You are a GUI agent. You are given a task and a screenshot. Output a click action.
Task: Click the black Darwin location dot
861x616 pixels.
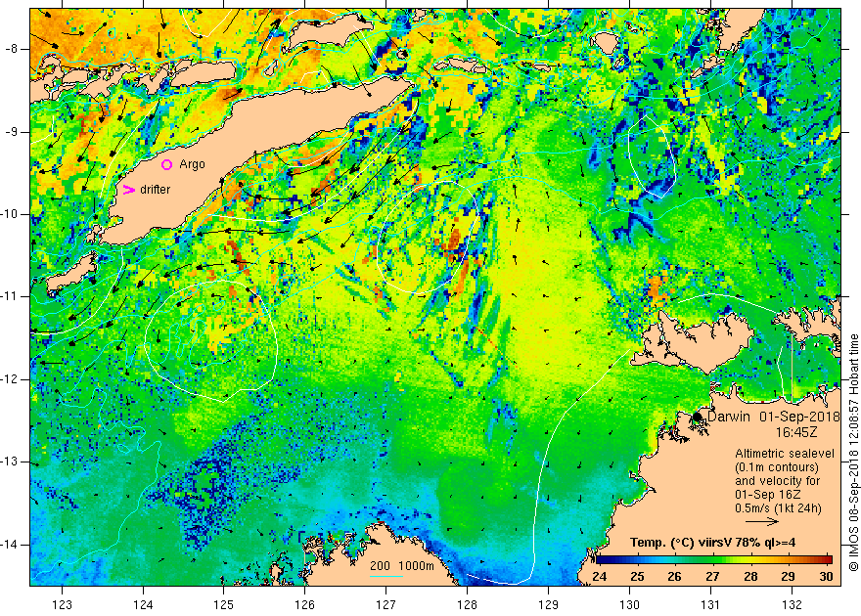tap(697, 417)
